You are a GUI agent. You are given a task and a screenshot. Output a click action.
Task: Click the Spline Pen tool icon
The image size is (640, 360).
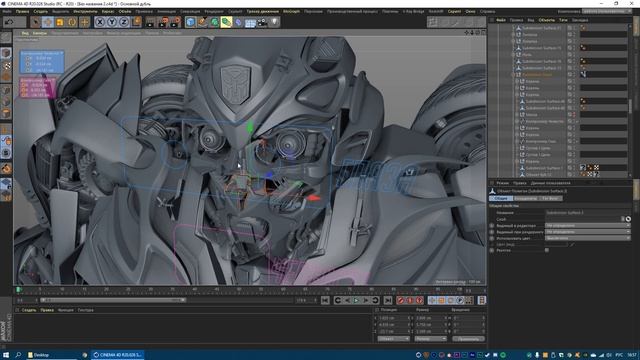coord(202,22)
